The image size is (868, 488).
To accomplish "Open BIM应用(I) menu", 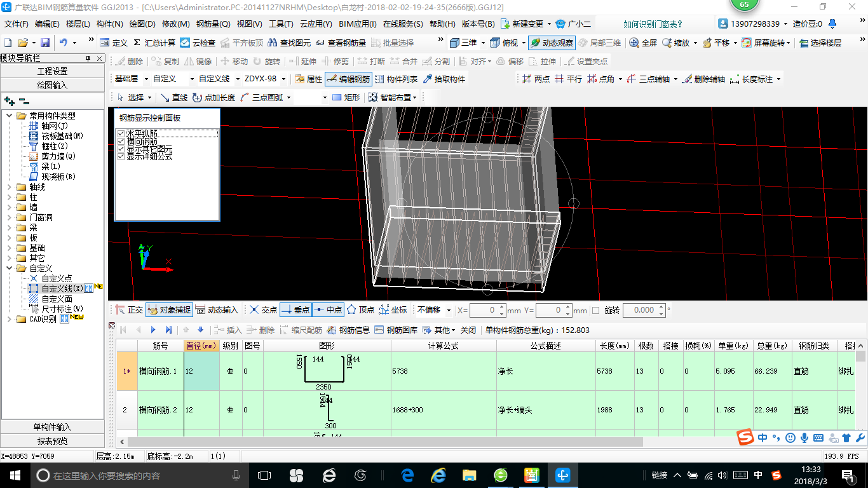I will [357, 24].
